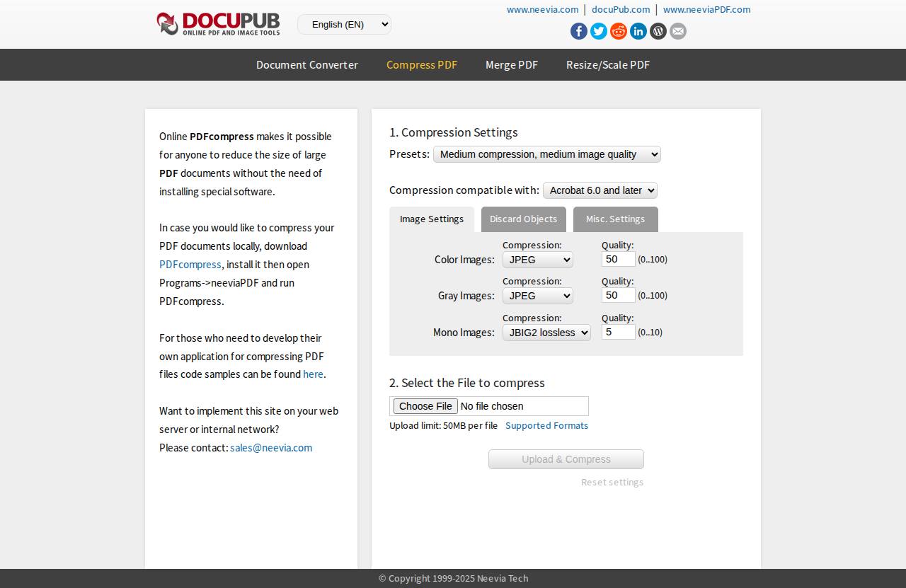Viewport: 906px width, 588px height.
Task: Share the page on Twitter
Action: 599,31
